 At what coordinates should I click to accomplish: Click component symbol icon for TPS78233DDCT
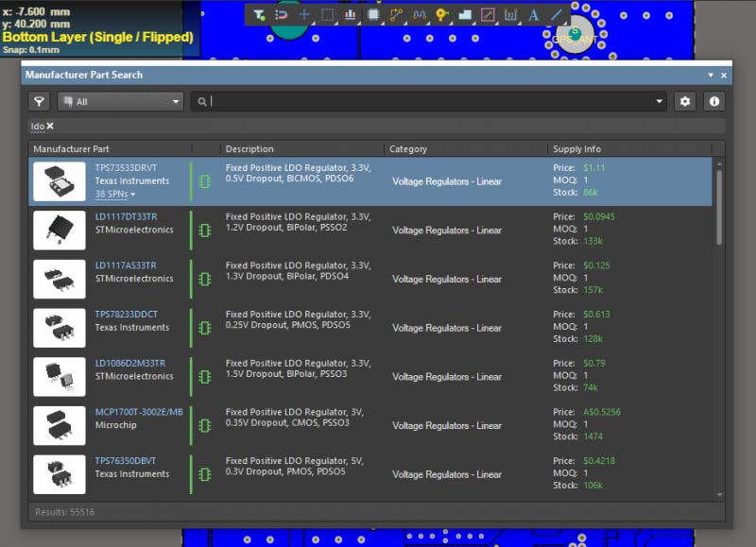(205, 328)
